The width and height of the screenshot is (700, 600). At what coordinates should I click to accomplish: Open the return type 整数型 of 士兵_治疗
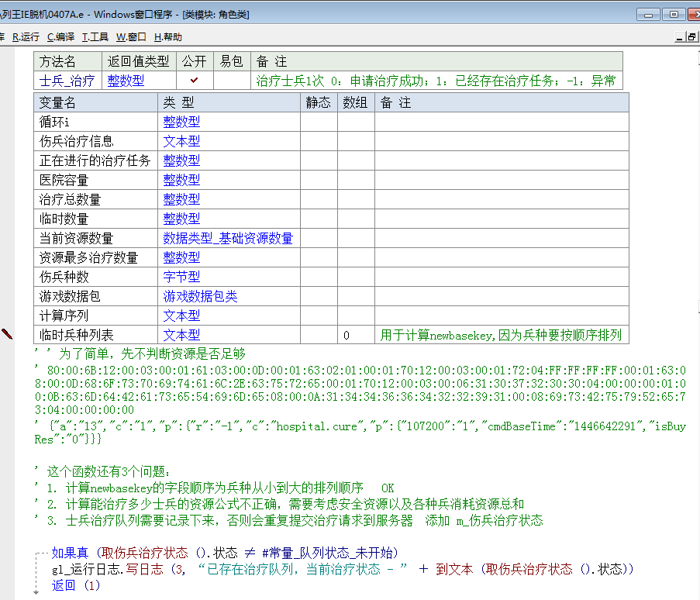coord(126,80)
